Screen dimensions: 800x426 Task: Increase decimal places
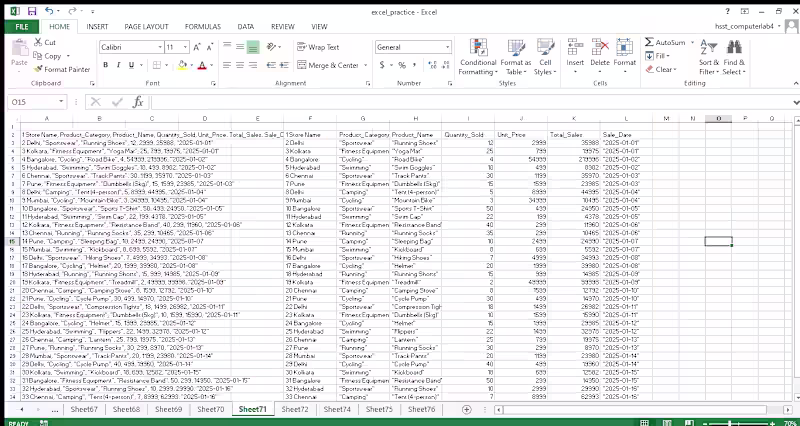coord(432,65)
